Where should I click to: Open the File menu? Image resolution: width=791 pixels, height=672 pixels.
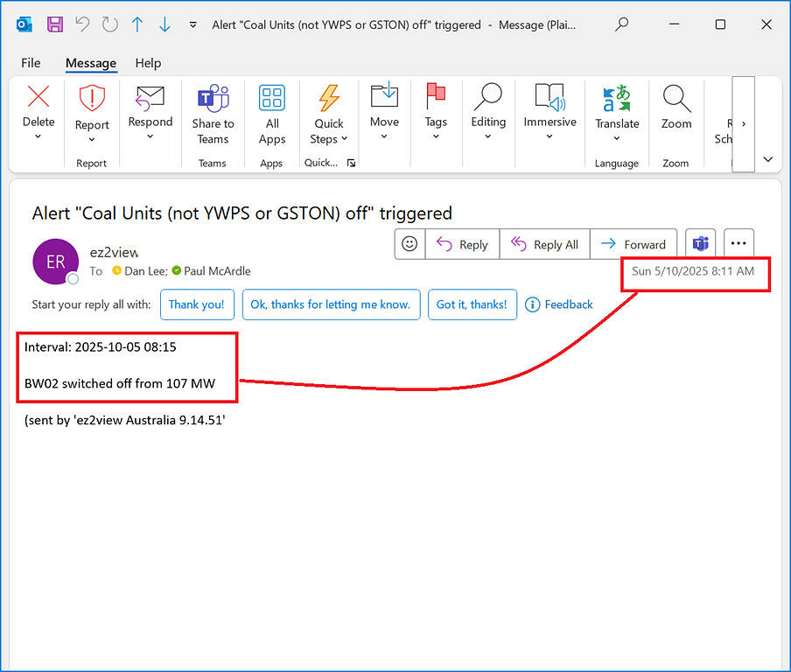[31, 63]
